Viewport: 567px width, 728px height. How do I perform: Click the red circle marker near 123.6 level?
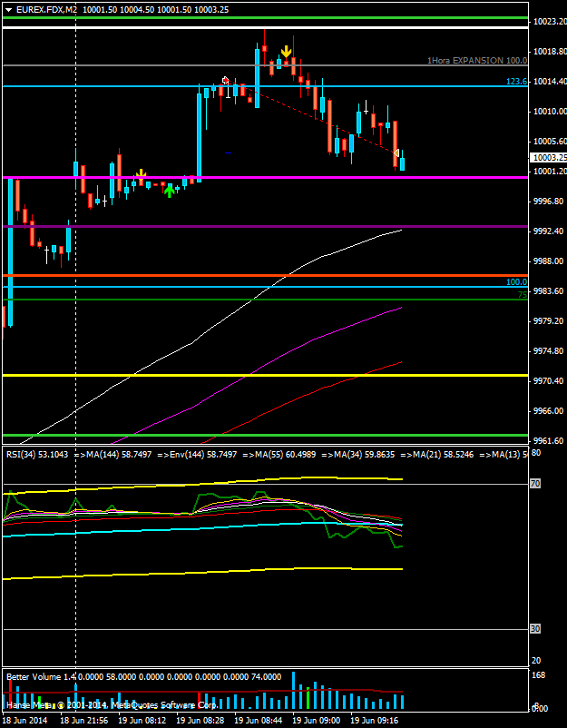(225, 81)
